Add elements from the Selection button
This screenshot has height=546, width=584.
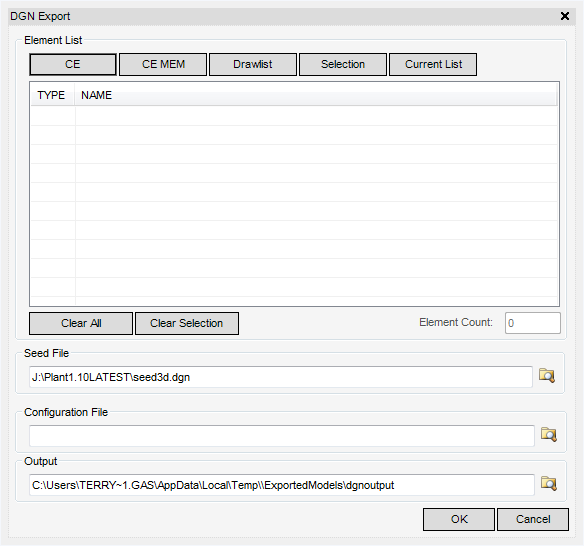343,64
